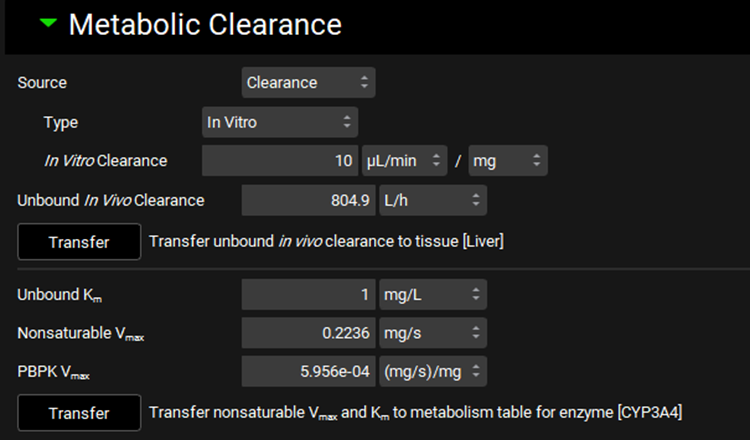Viewport: 750px width, 440px height.
Task: Click the Unbound In Vivo Clearance field
Action: 308,200
